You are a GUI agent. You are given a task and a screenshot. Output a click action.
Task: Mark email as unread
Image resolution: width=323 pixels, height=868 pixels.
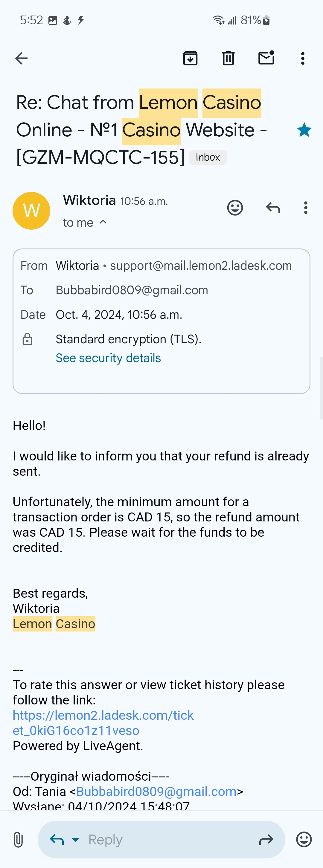point(266,58)
